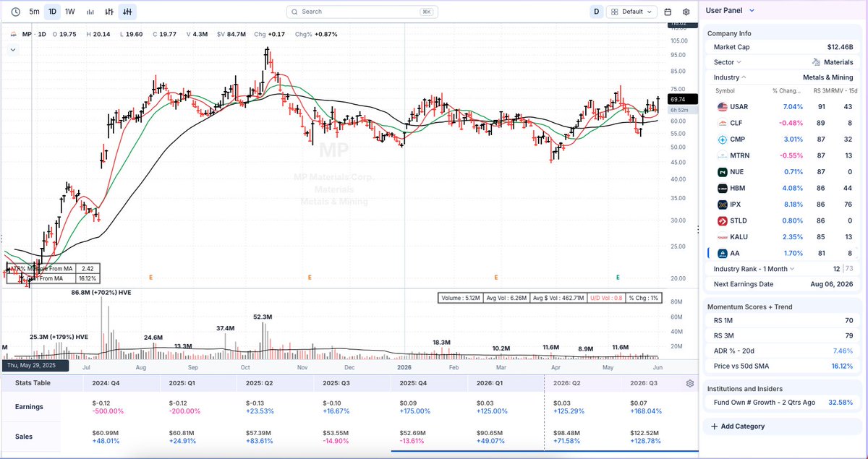Select the candlestick chart-style icon
This screenshot has width=868, height=459.
pyautogui.click(x=109, y=12)
